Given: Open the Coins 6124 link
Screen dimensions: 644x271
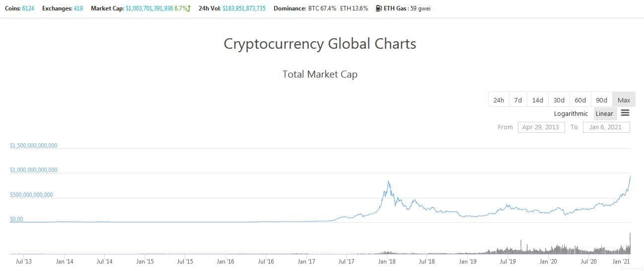Looking at the screenshot, I should point(28,8).
